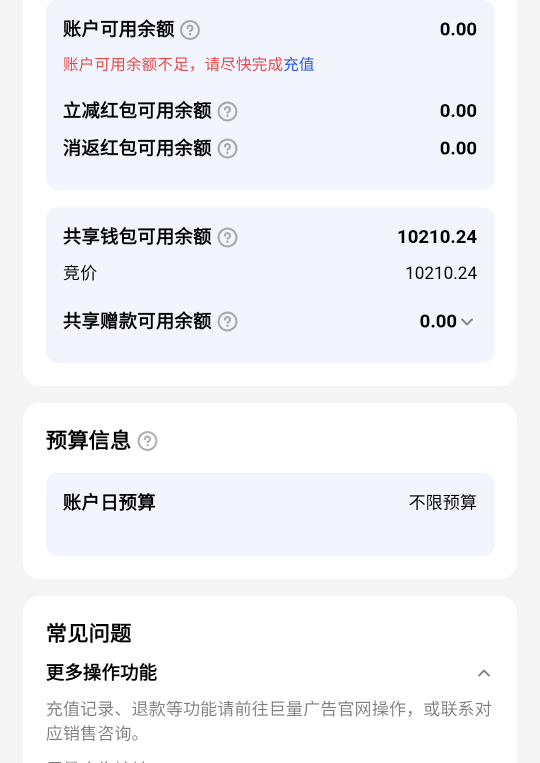The height and width of the screenshot is (763, 540).
Task: Select the 更多操作功能 question title
Action: 102,672
